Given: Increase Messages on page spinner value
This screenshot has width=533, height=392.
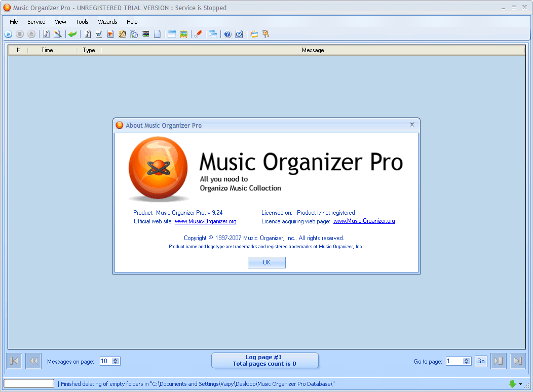Looking at the screenshot, I should [x=116, y=360].
